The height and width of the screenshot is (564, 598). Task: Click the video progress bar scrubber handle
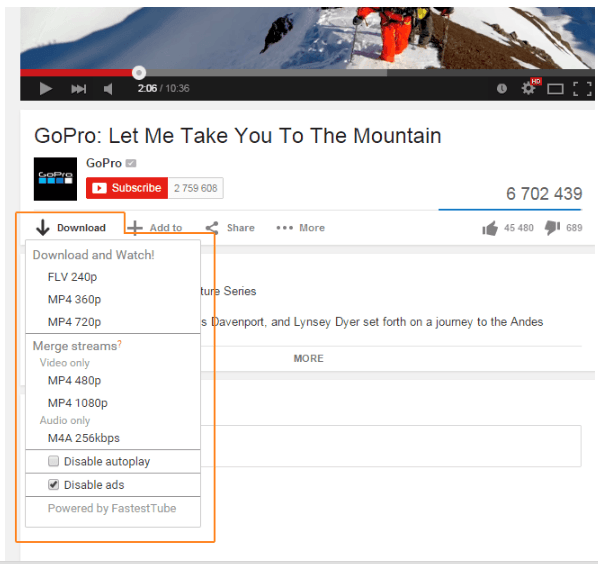pos(139,72)
